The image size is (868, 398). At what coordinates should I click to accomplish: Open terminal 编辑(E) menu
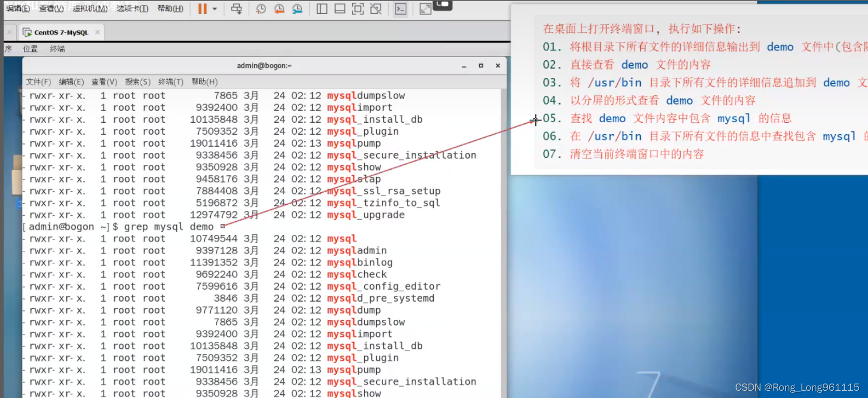point(71,82)
